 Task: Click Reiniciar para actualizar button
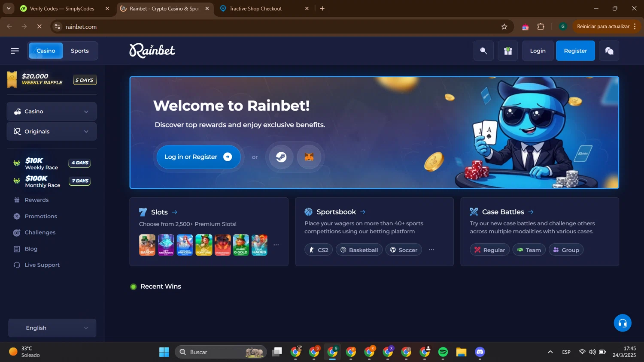point(606,27)
